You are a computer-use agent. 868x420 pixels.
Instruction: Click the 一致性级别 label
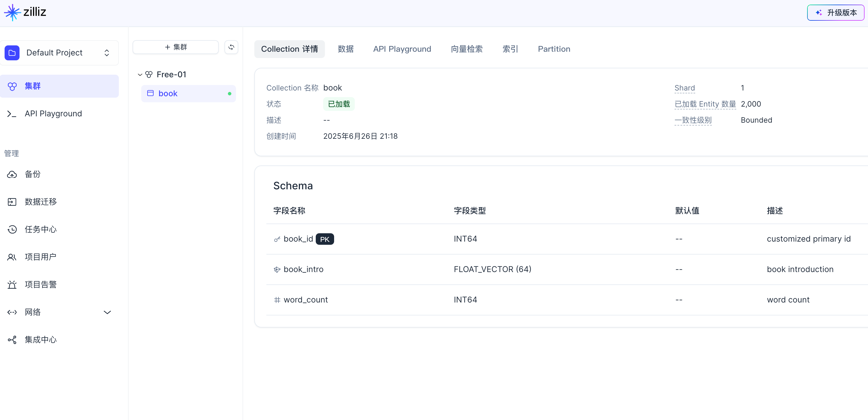[x=693, y=120]
